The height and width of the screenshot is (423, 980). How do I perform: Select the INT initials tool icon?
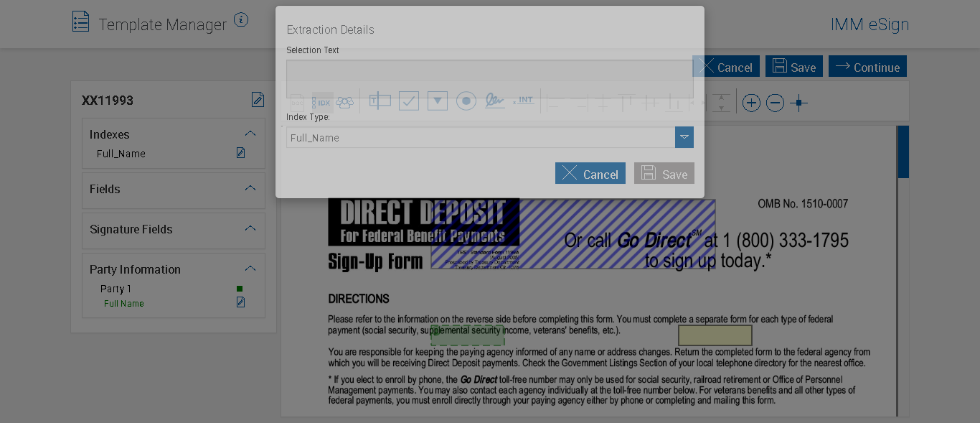coord(524,101)
